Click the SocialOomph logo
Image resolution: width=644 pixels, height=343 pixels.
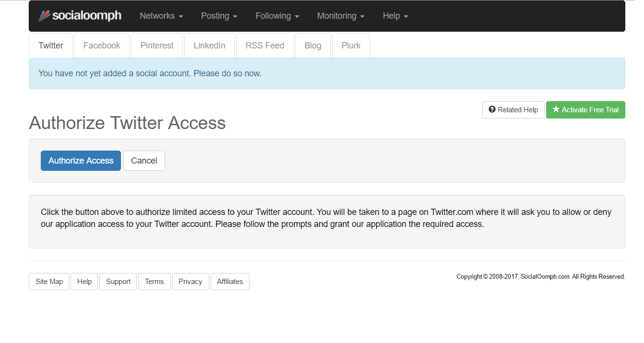(x=80, y=16)
